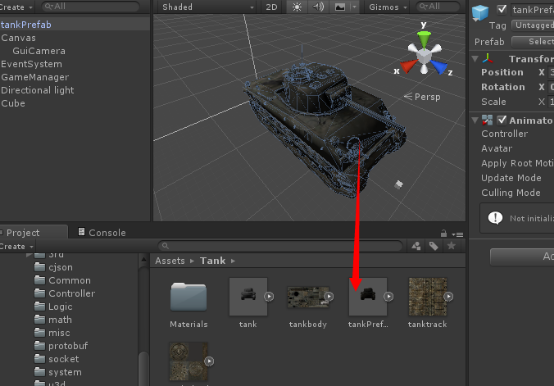Toggle the Animator enabled checkbox

click(x=502, y=120)
